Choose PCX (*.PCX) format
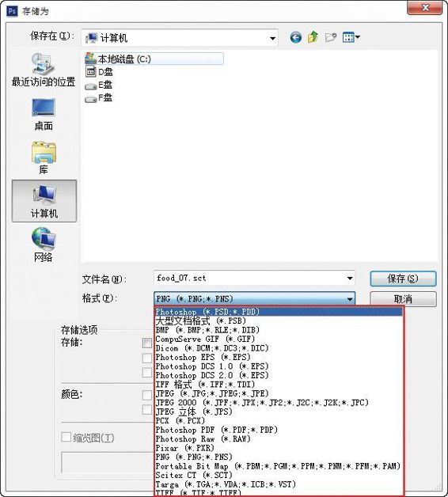The height and width of the screenshot is (497, 448). [279, 420]
